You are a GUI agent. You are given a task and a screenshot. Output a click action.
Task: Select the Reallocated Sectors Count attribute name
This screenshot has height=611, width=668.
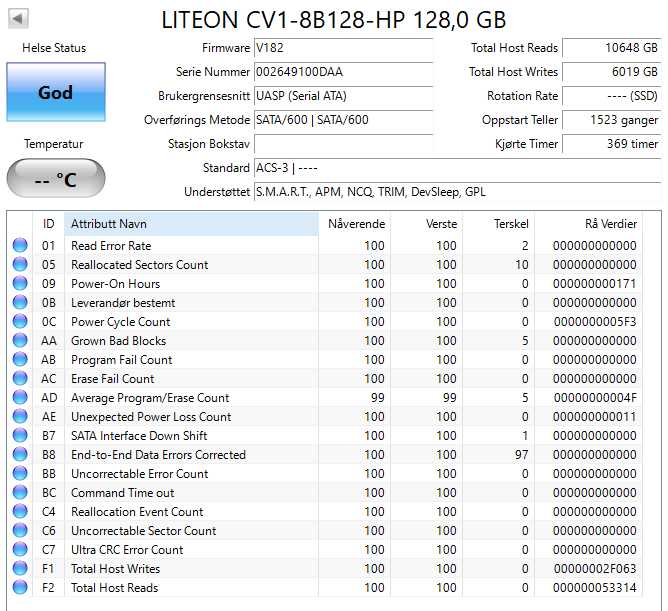[x=139, y=265]
